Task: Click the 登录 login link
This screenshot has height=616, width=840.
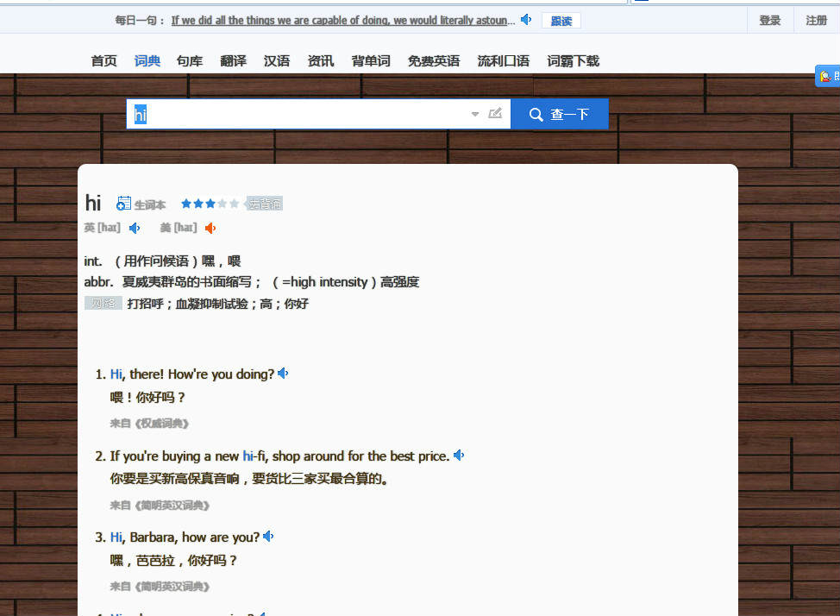Action: (x=770, y=21)
